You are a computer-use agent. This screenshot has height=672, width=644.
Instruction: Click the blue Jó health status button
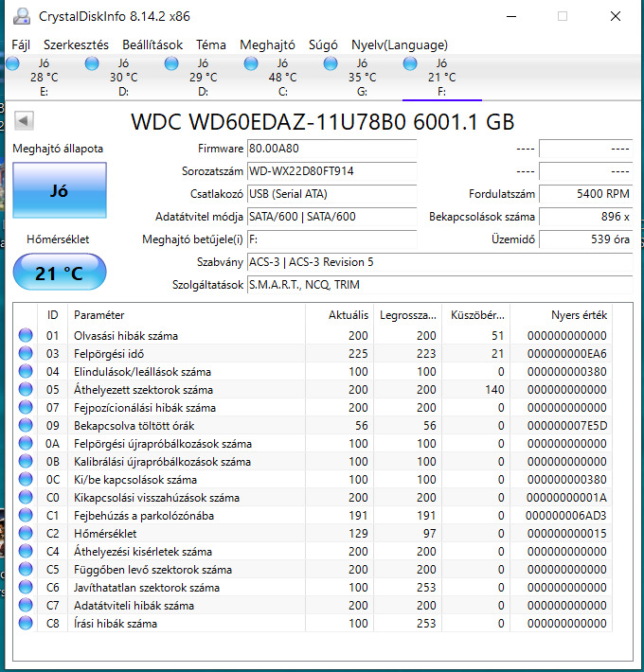tap(60, 190)
